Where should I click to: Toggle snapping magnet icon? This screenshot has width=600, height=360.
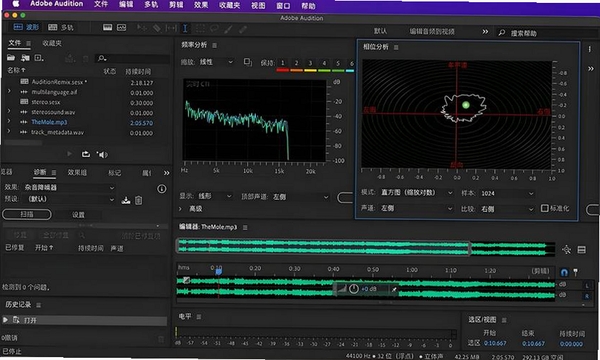(564, 272)
